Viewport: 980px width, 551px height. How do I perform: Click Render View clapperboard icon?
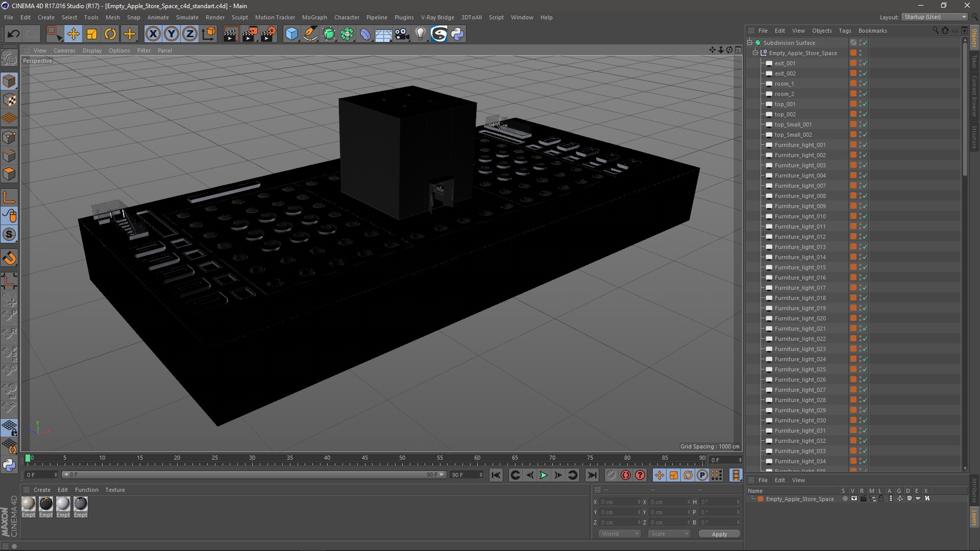coord(231,34)
